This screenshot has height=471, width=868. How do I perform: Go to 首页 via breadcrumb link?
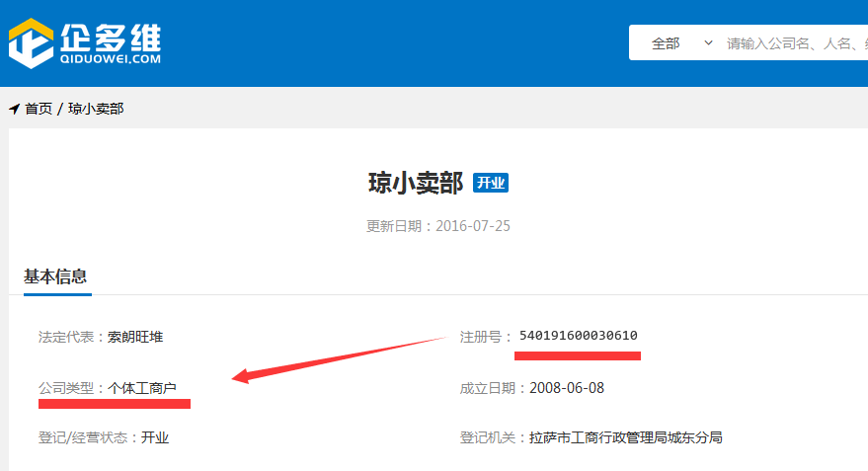[39, 109]
